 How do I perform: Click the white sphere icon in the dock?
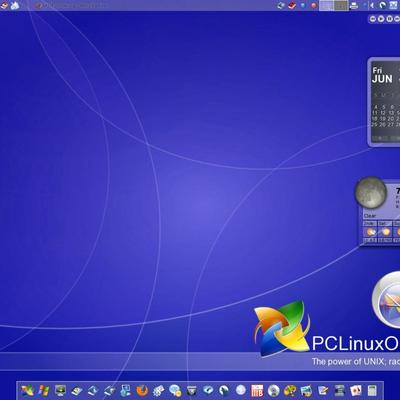[241, 390]
